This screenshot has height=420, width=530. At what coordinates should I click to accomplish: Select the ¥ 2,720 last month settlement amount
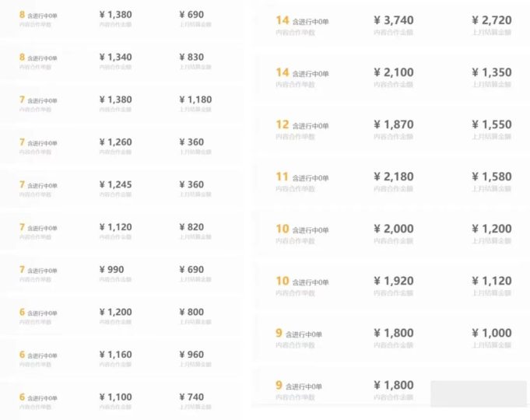point(491,20)
